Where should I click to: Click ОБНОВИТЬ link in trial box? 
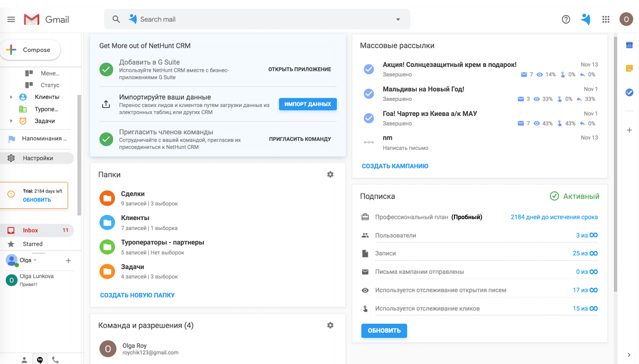coord(37,200)
